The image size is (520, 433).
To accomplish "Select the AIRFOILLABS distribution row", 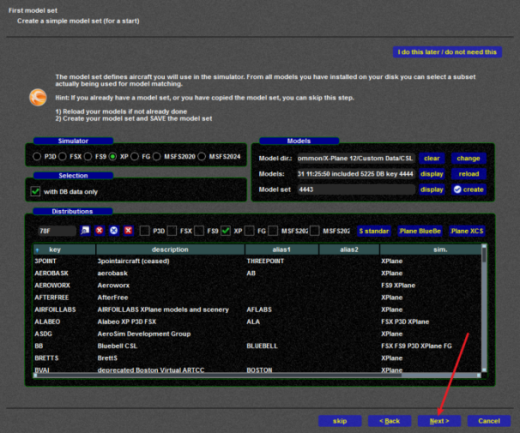I will click(x=257, y=310).
